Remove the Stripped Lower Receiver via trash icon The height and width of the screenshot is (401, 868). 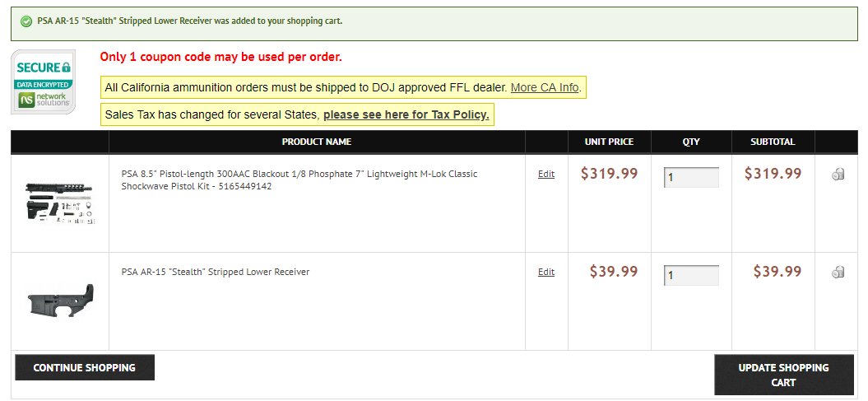[838, 272]
